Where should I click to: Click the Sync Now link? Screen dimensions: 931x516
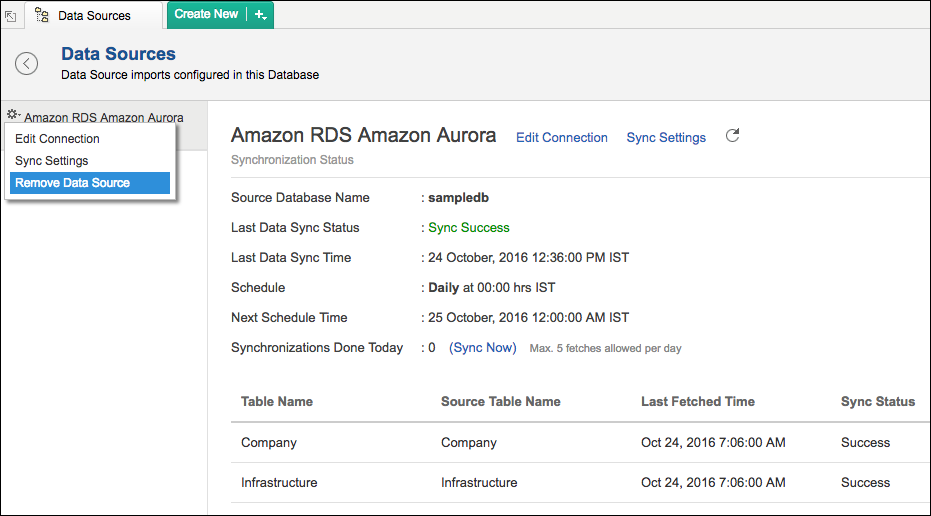click(x=483, y=348)
